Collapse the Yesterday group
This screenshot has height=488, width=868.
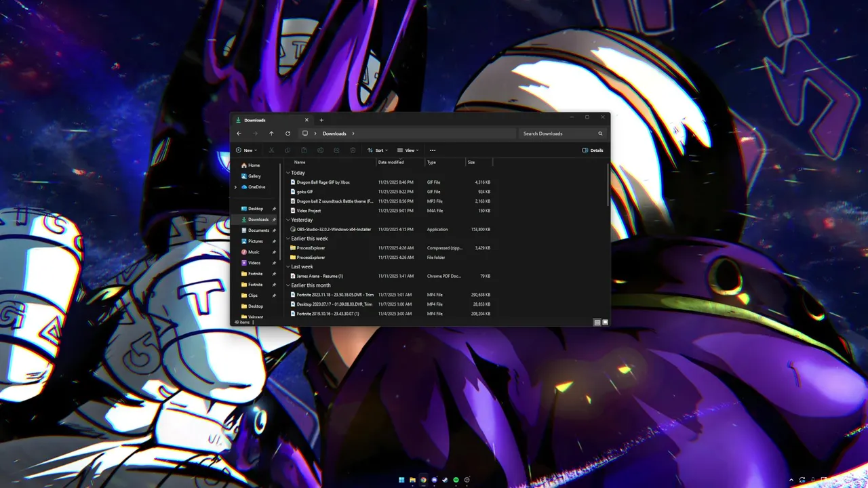pos(288,220)
